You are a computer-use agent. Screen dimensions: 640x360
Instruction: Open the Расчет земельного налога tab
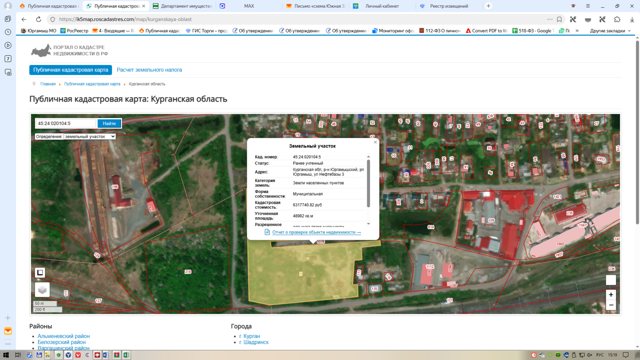(149, 70)
